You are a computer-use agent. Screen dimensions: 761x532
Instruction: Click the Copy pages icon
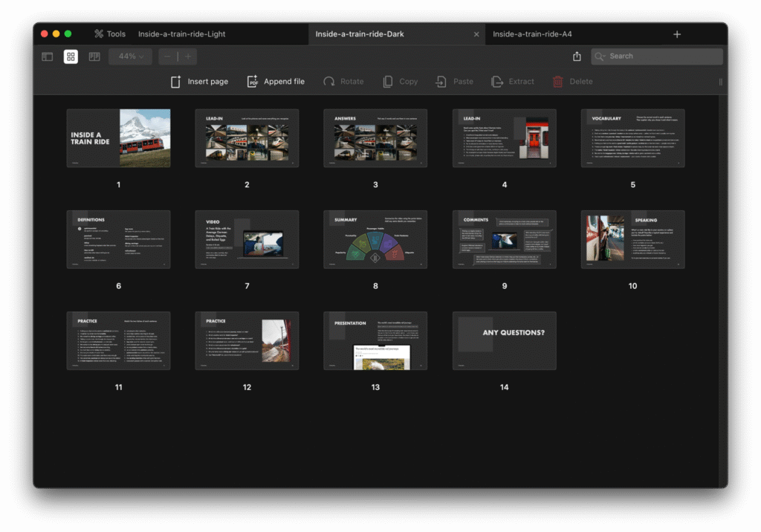pos(387,82)
